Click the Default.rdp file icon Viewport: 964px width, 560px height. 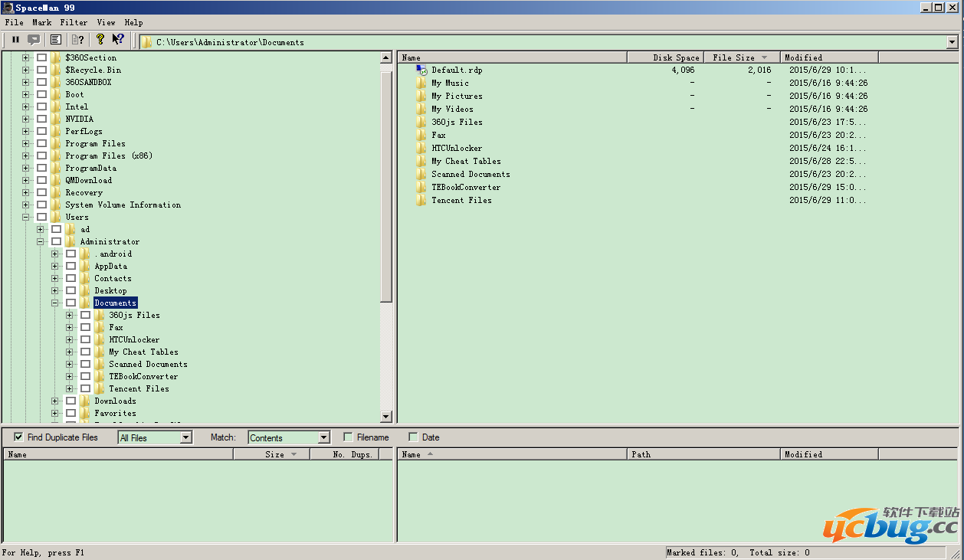click(421, 70)
